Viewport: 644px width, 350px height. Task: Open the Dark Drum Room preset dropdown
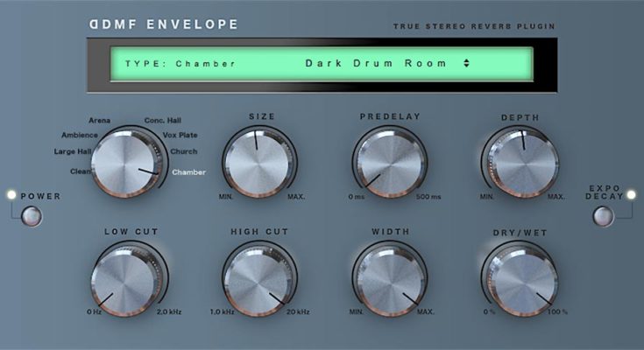(376, 64)
